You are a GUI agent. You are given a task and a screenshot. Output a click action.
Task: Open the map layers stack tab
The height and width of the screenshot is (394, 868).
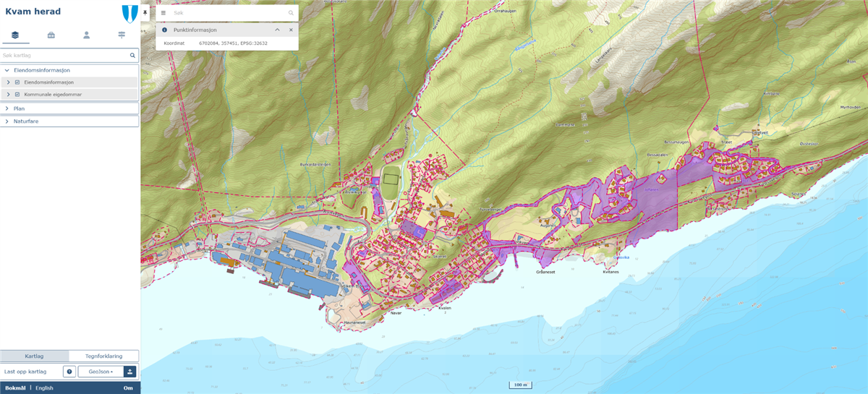coord(15,35)
